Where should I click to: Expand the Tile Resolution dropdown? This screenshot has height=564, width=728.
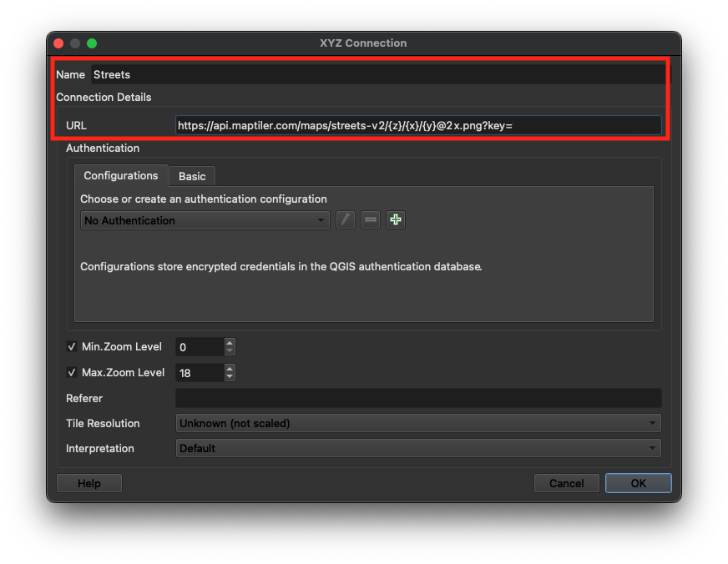click(x=418, y=423)
